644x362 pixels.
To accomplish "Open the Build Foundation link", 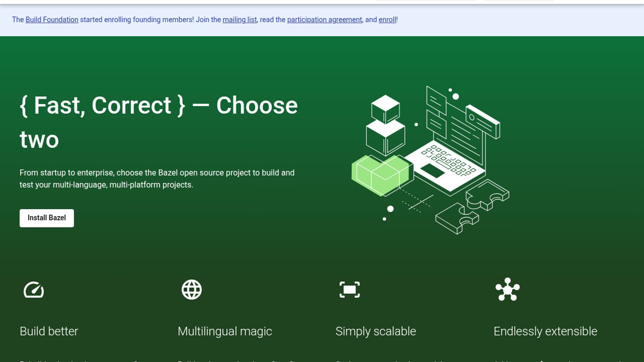I will pos(52,20).
